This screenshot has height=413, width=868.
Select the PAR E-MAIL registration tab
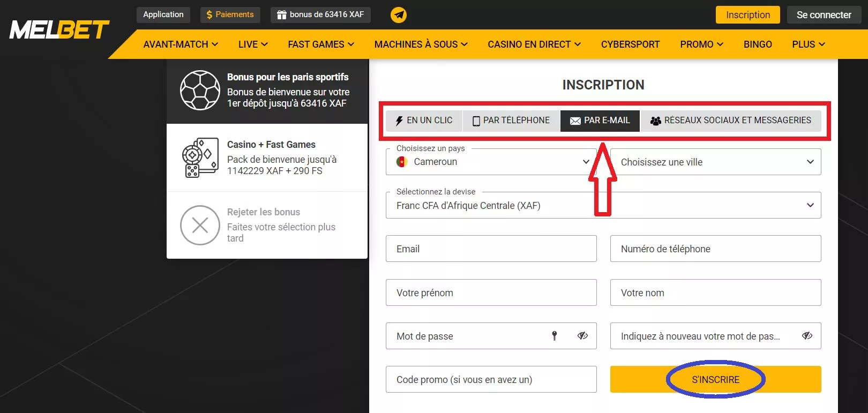coord(600,121)
